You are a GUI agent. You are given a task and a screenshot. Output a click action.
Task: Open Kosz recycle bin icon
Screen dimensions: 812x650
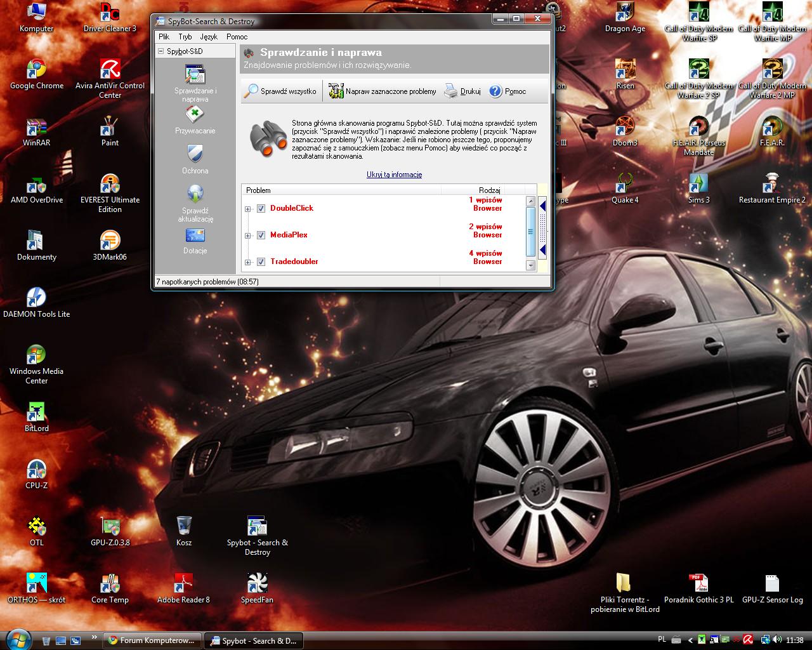(x=184, y=531)
